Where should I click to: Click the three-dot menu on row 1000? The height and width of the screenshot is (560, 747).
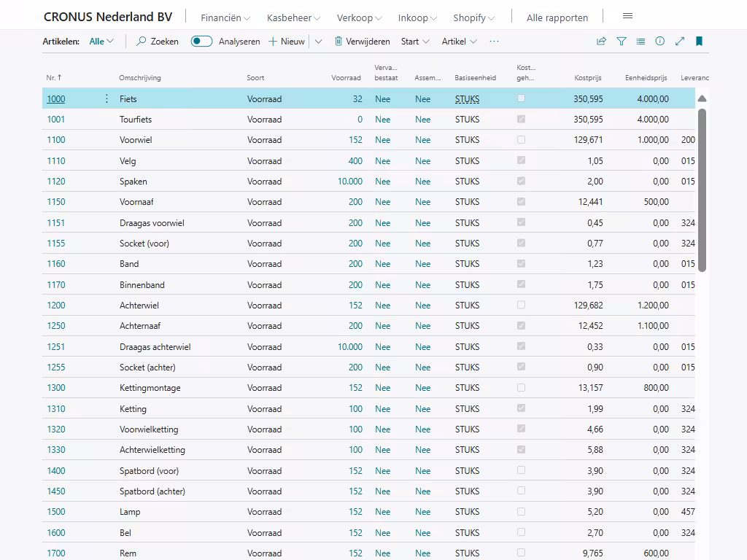107,98
